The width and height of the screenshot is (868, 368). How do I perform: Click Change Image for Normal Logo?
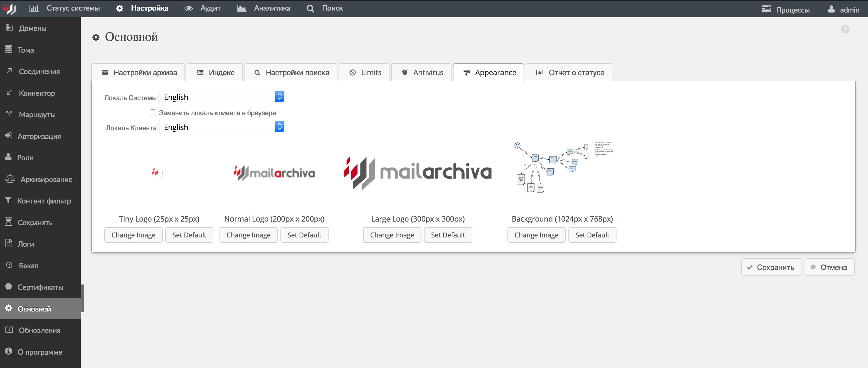(248, 235)
